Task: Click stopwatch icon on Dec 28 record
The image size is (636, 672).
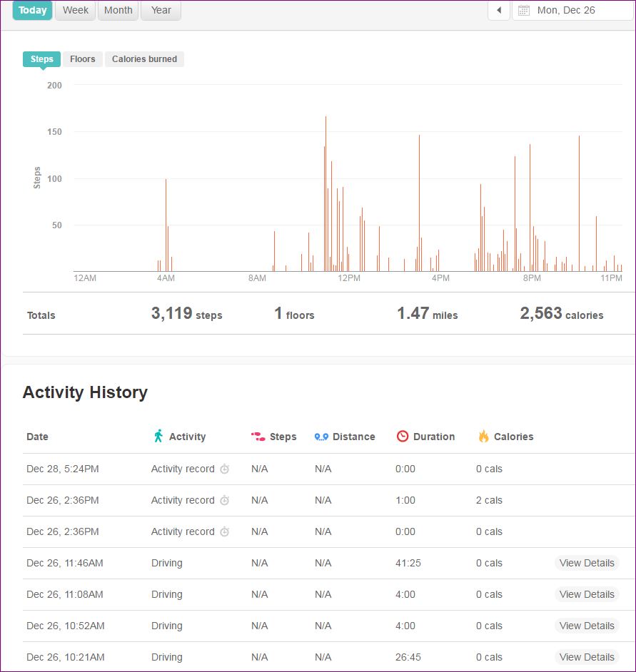Action: [224, 469]
